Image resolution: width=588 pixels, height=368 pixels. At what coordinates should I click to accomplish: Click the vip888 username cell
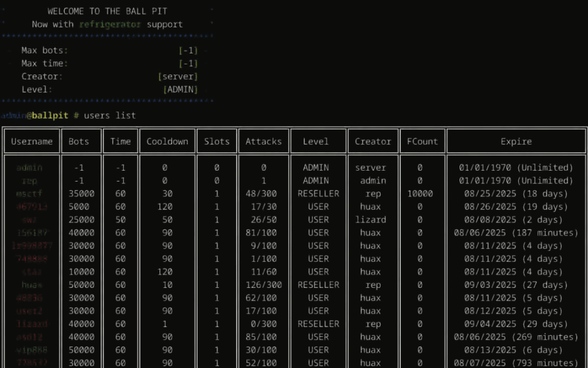coord(32,351)
